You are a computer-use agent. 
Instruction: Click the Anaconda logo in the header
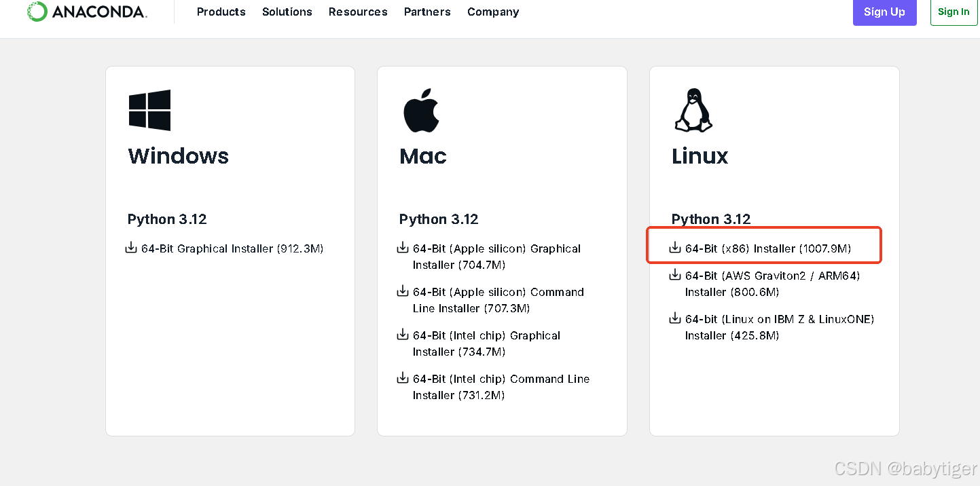coord(87,12)
